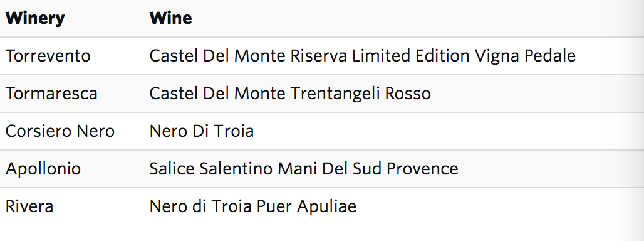Click Nero di Troia Puer Apuliae entry
644x241 pixels.
[252, 206]
